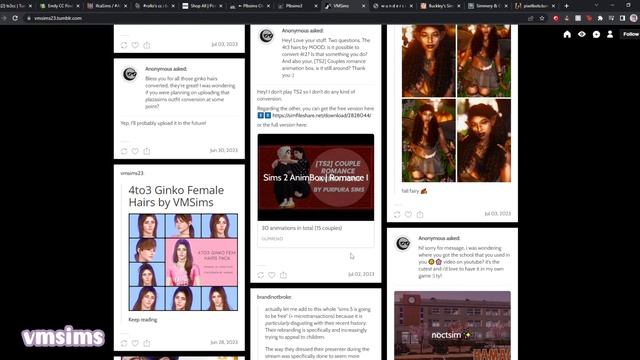640x360 pixels.
Task: Reblog the Jun 30, 2023 post
Action: (124, 151)
